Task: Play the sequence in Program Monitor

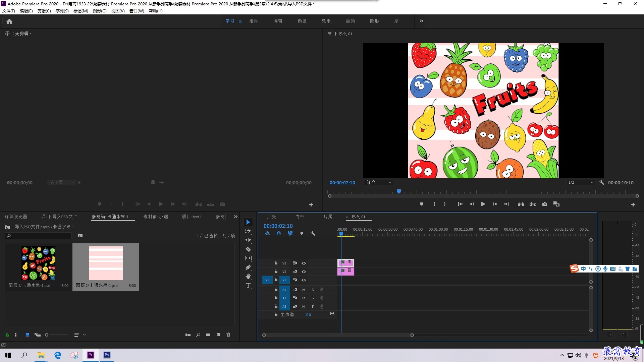Action: coord(483,204)
